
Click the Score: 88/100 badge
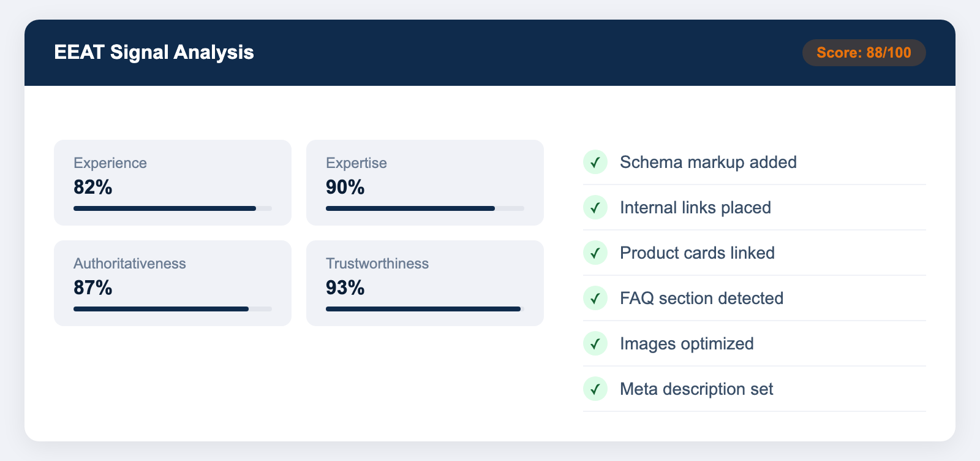864,53
